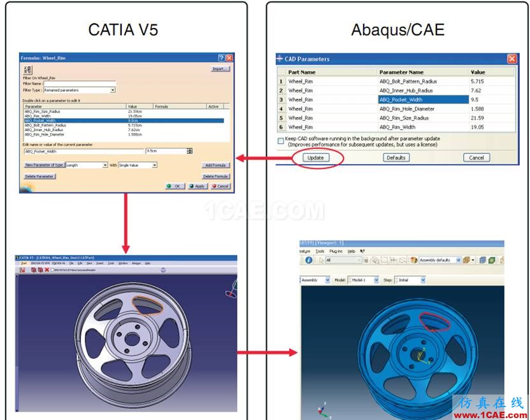Click the leftmost red tool icon in CATIA toolbar
The width and height of the screenshot is (530, 420).
click(22, 270)
